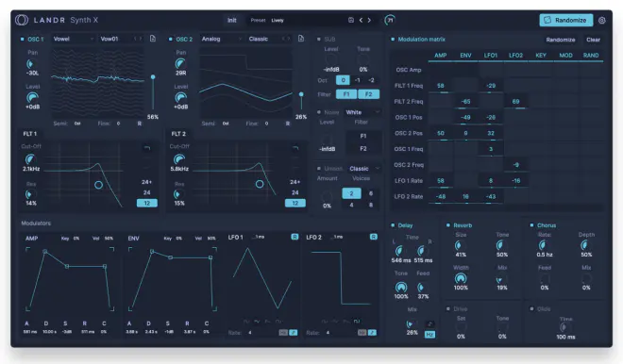Viewport: 623px width, 364px height.
Task: Select the LFO 2 square waveform icon
Action: click(357, 322)
